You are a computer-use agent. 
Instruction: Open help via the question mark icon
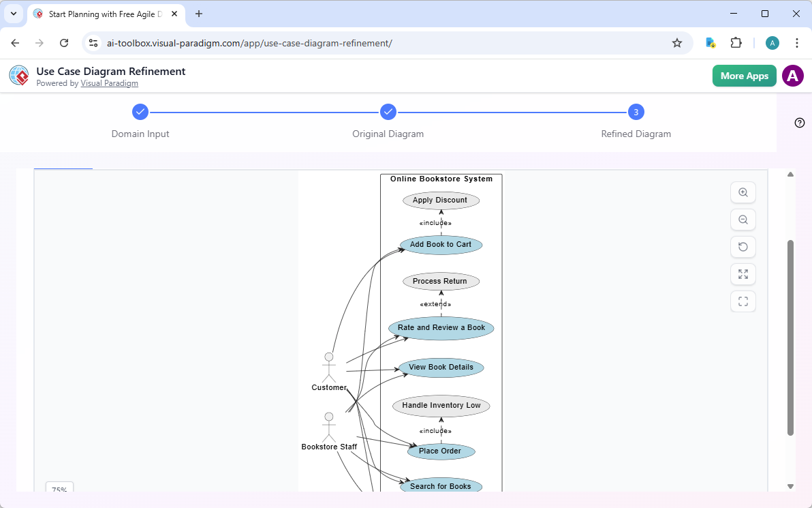click(799, 123)
